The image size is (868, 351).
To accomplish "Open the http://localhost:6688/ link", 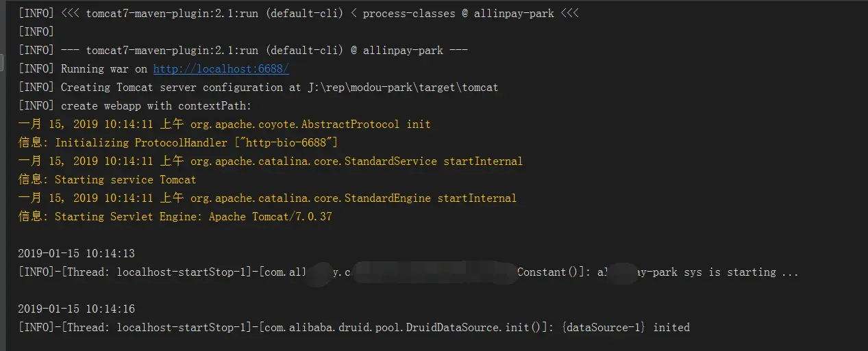I will (221, 69).
